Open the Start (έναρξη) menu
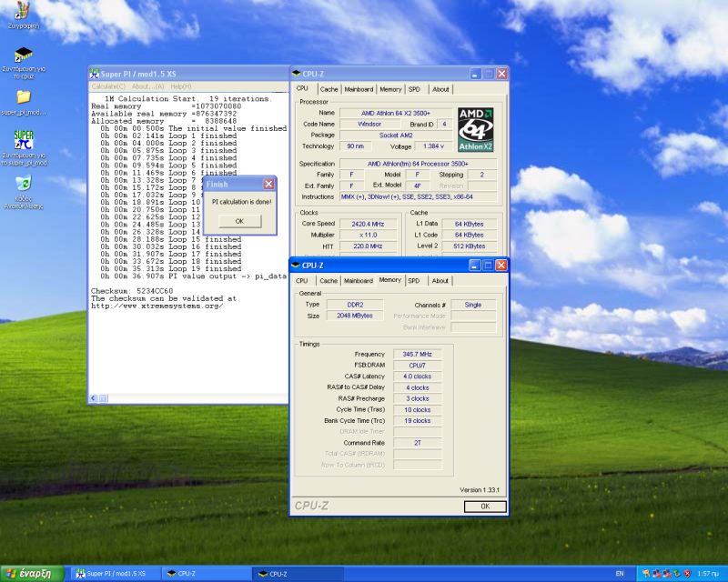 32,574
